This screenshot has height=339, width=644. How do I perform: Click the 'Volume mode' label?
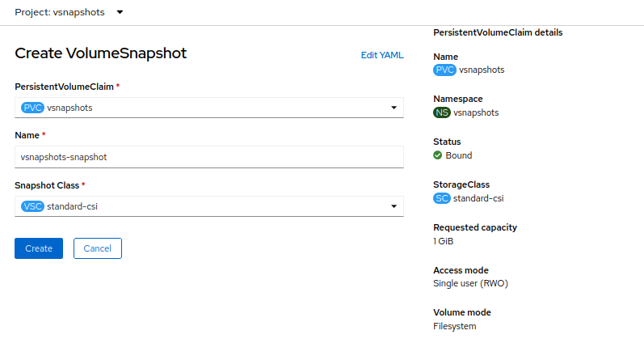[462, 312]
